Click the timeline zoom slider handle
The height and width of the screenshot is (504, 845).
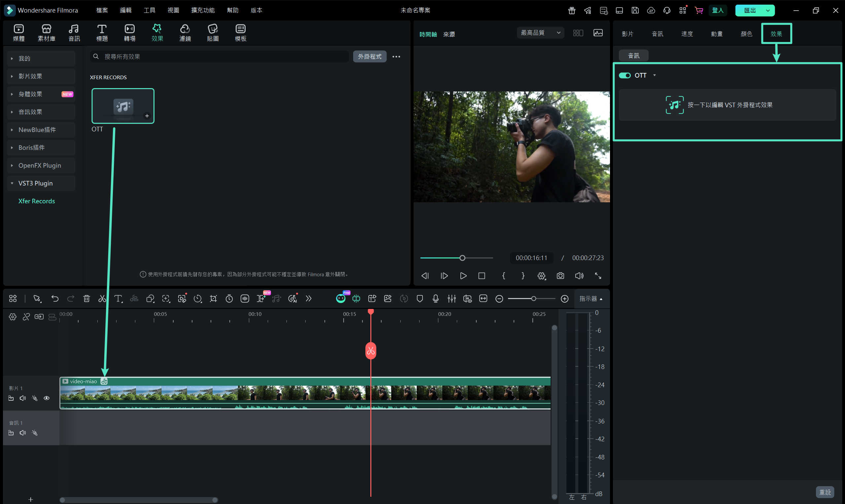point(533,299)
